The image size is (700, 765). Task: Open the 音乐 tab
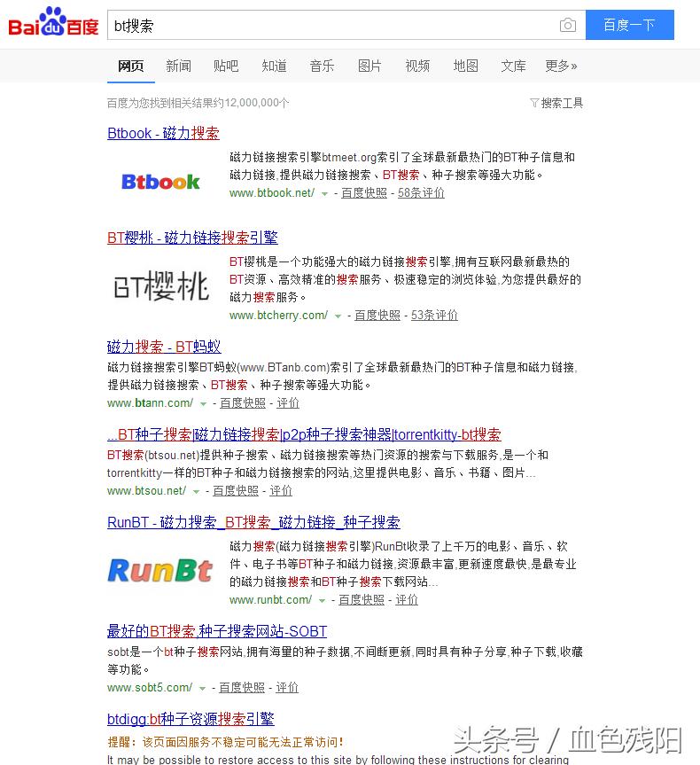click(x=322, y=66)
